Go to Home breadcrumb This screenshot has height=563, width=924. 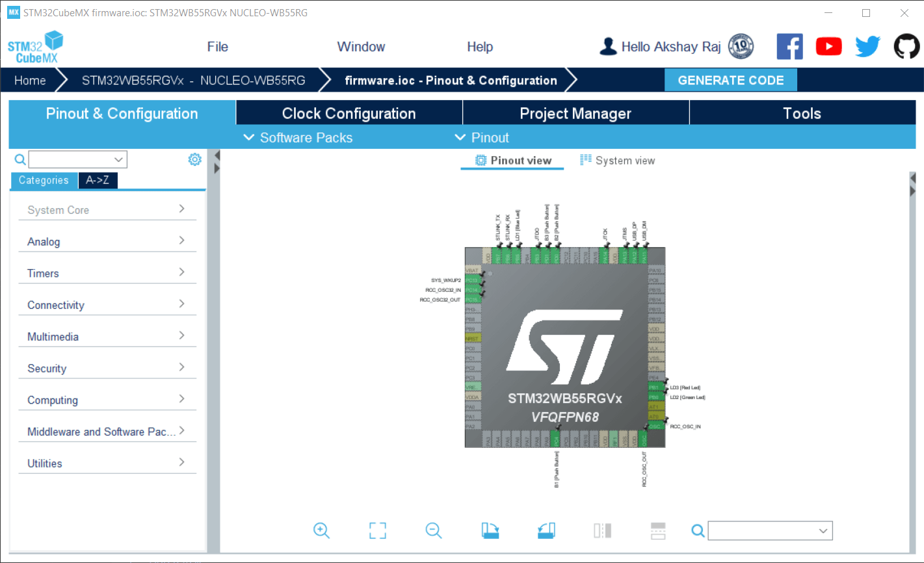pyautogui.click(x=30, y=81)
